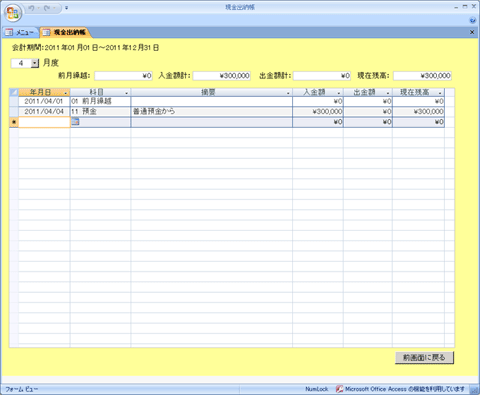
Task: Click the new row 年月日 cell
Action: coord(44,122)
